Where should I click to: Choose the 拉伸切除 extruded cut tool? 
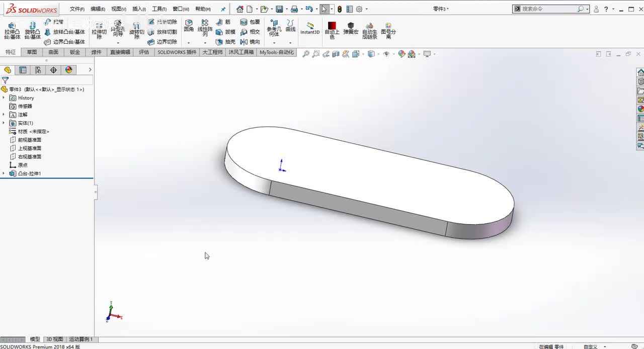[99, 30]
